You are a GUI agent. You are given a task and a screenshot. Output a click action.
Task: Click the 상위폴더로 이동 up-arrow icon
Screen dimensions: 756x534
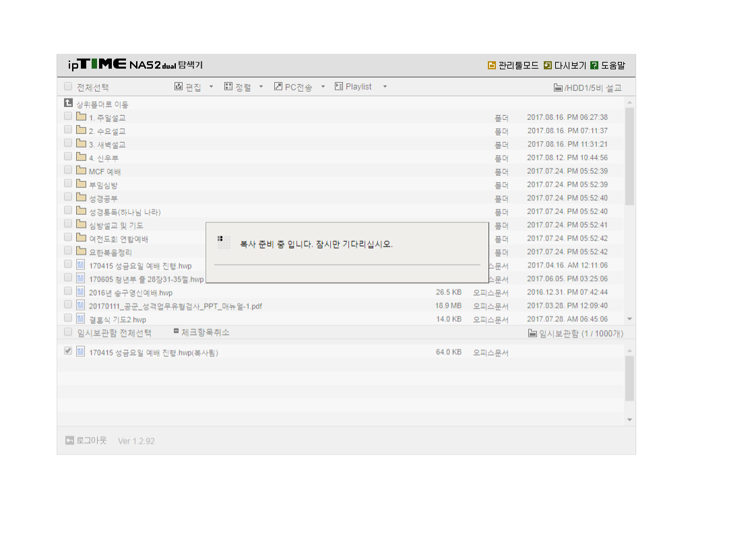tap(69, 102)
